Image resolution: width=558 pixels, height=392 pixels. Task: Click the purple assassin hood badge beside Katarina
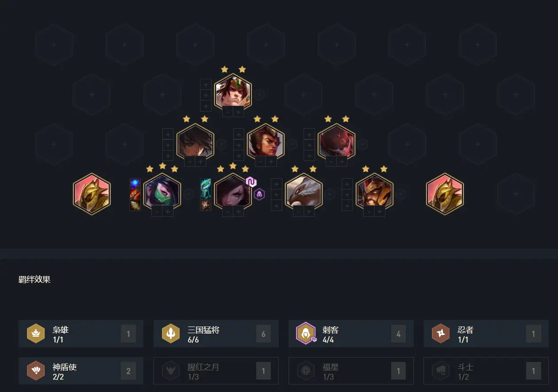click(259, 194)
